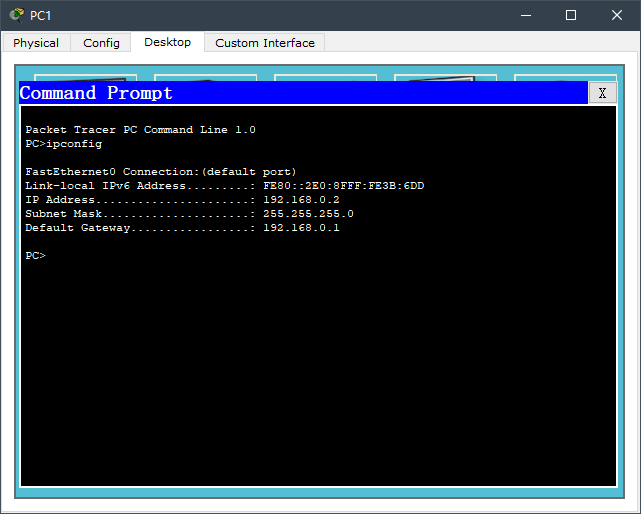The image size is (641, 514).
Task: Switch to the Physical tab
Action: [36, 43]
